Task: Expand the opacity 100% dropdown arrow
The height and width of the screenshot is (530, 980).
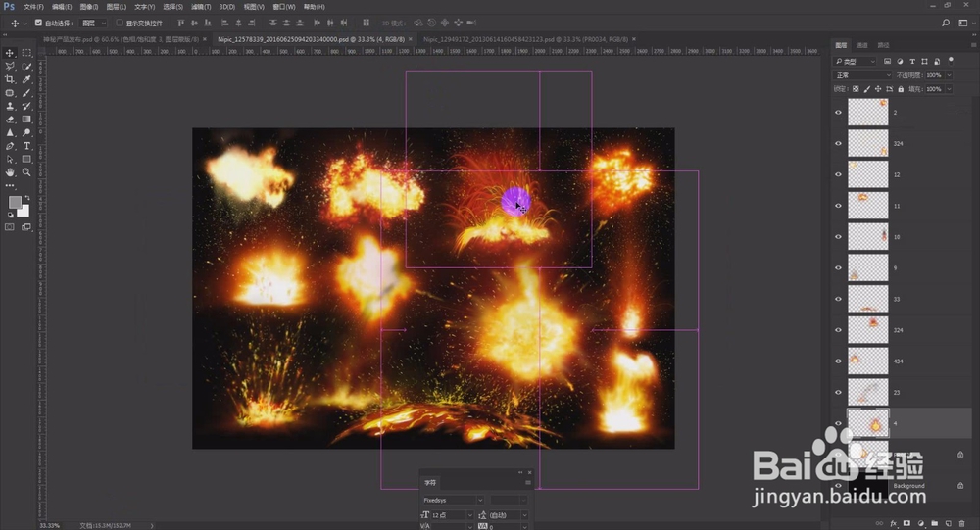Action: pos(949,75)
